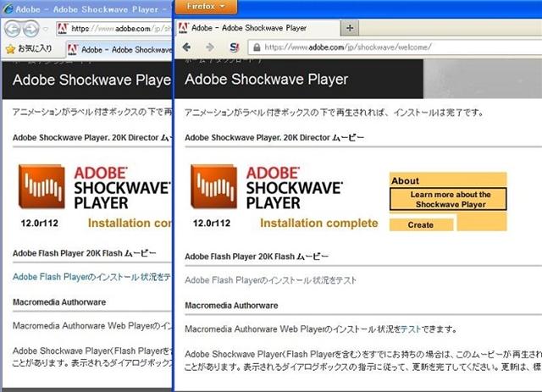Click the テスト link for Authorware in Firefox
The height and width of the screenshot is (392, 542).
click(410, 329)
